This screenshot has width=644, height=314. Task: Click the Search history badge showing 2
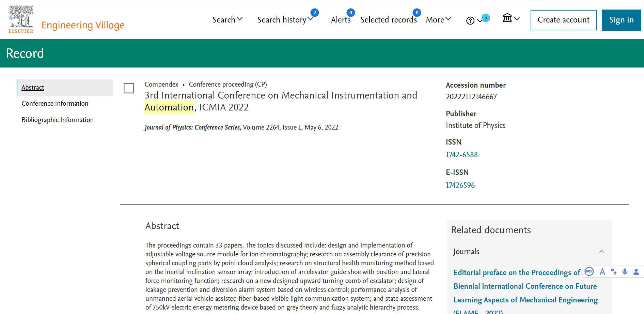tap(315, 13)
